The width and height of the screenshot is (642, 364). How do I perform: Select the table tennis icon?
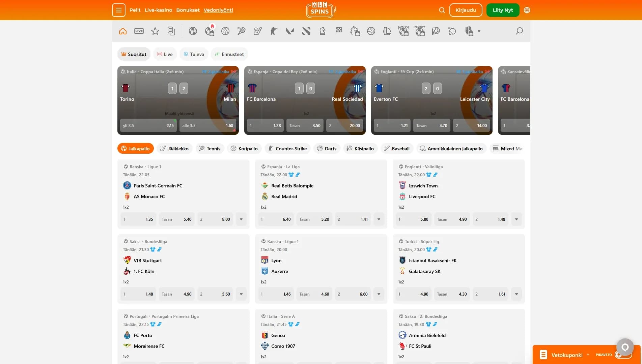(x=452, y=31)
